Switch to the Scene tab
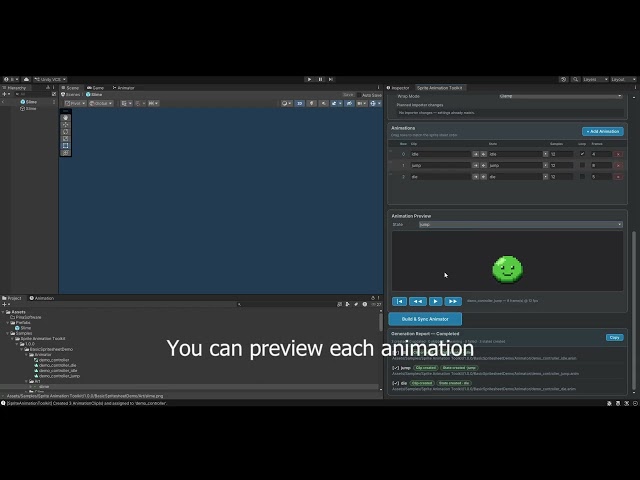This screenshot has height=480, width=640. (x=70, y=88)
